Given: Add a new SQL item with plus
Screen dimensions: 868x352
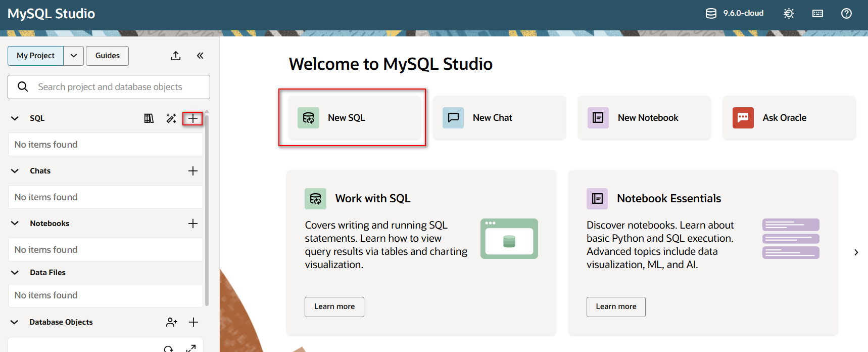Looking at the screenshot, I should click(x=192, y=118).
